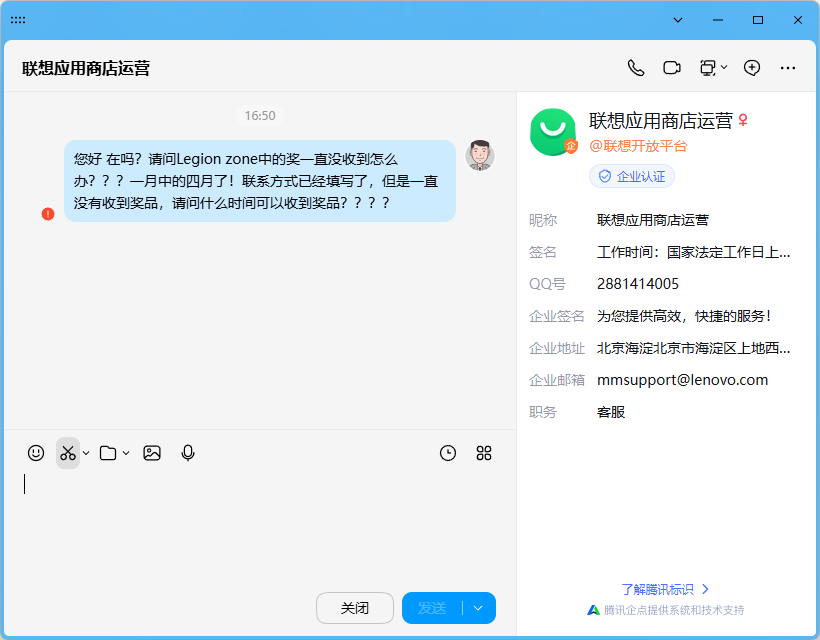
Task: Open the emoji picker
Action: click(x=36, y=453)
